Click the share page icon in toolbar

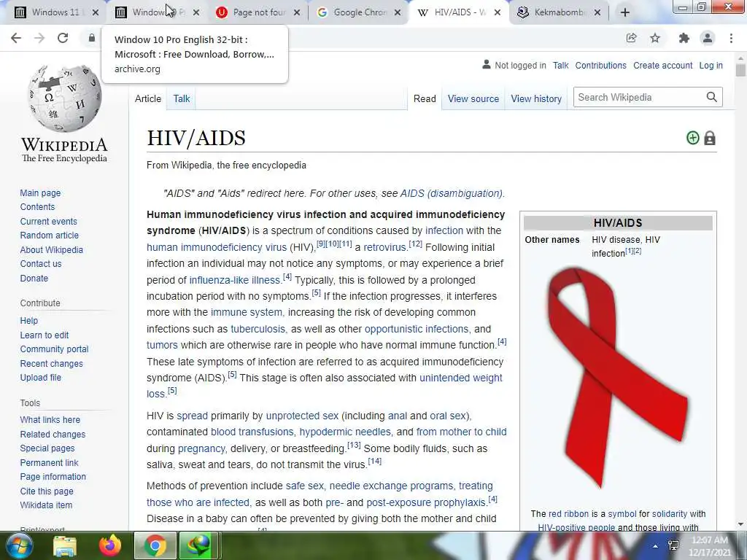632,38
